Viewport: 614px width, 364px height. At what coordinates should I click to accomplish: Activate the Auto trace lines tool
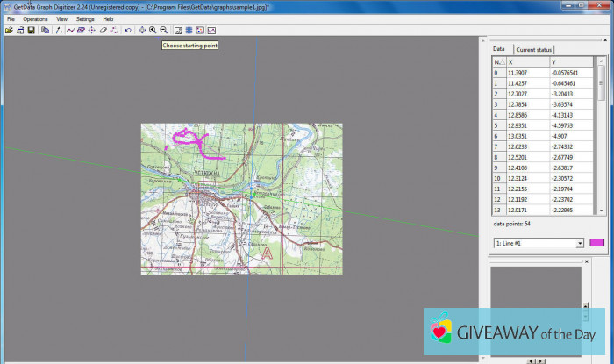tap(70, 30)
